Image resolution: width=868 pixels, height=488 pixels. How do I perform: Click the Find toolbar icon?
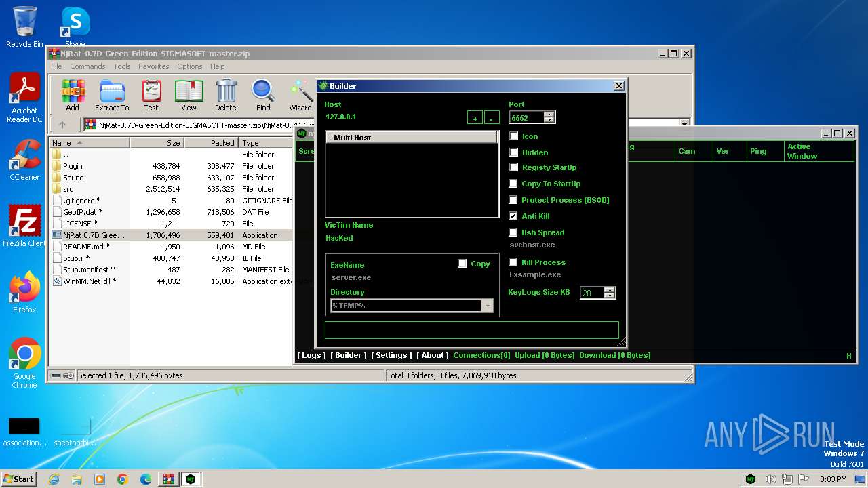pyautogui.click(x=263, y=96)
